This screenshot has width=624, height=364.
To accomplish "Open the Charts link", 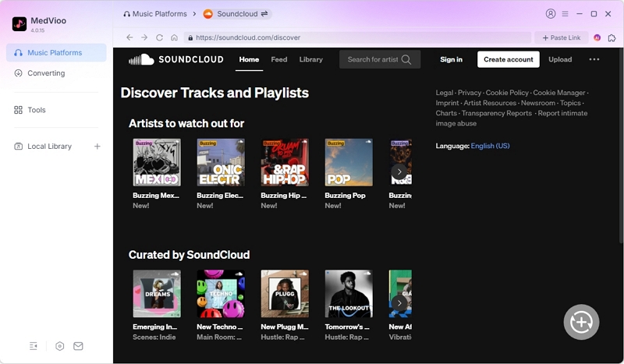I will [x=446, y=113].
